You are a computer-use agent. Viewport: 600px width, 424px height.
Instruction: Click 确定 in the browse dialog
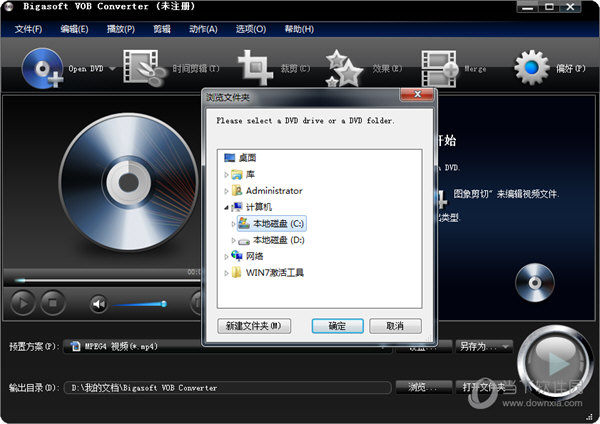(338, 326)
